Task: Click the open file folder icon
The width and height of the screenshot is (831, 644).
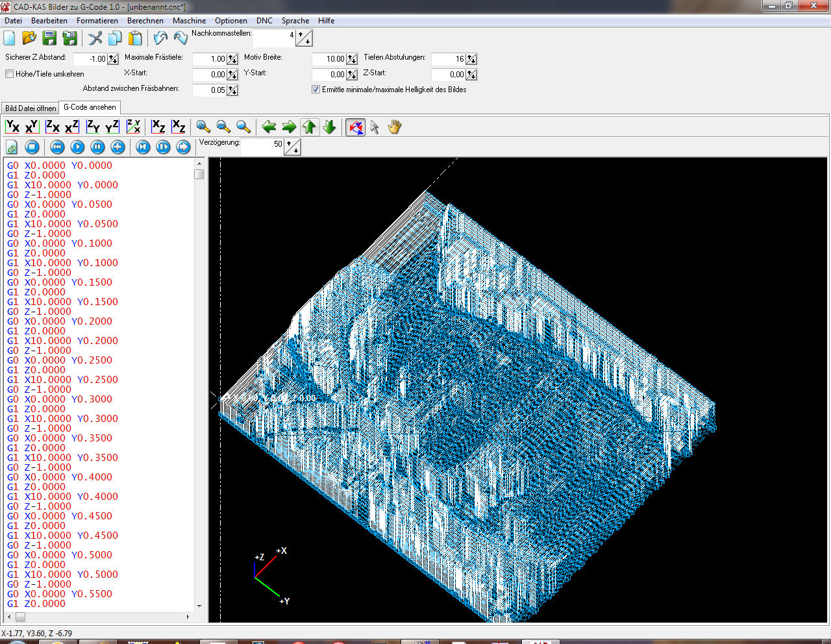Action: (x=29, y=38)
